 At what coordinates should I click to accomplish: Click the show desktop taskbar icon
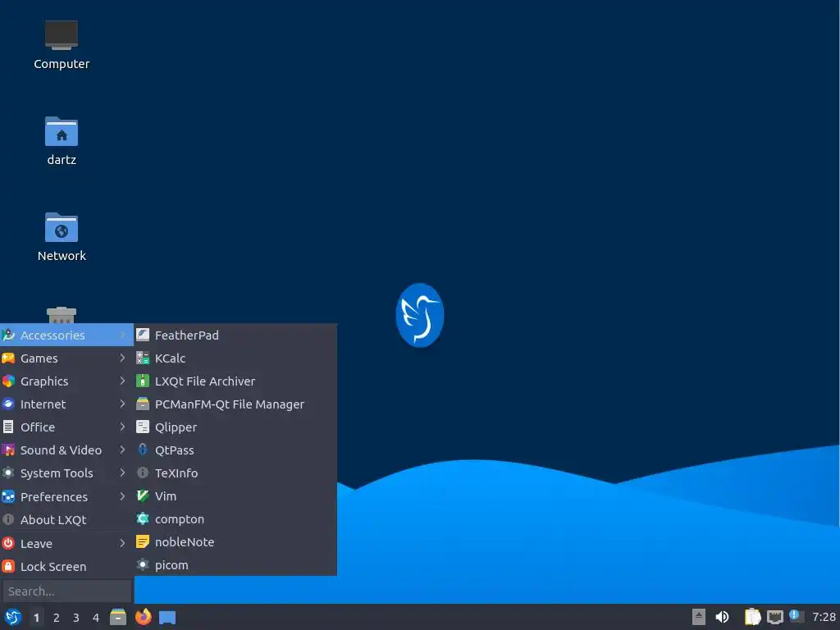[x=167, y=618]
